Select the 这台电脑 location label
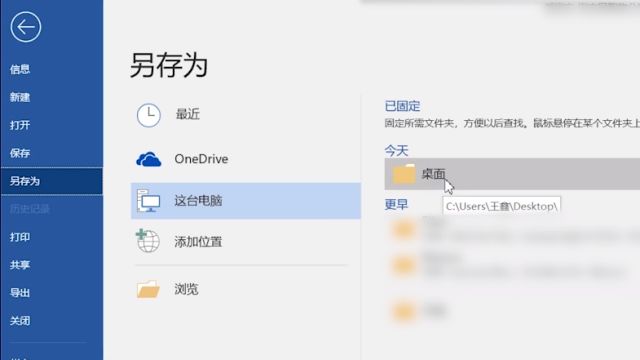640x360 pixels. click(198, 201)
